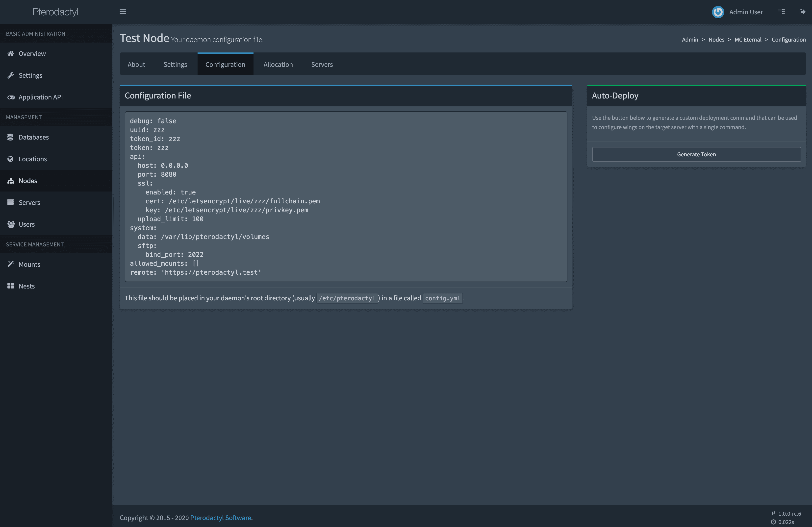Viewport: 812px width, 527px height.
Task: Click the logout icon in the top bar
Action: 802,12
